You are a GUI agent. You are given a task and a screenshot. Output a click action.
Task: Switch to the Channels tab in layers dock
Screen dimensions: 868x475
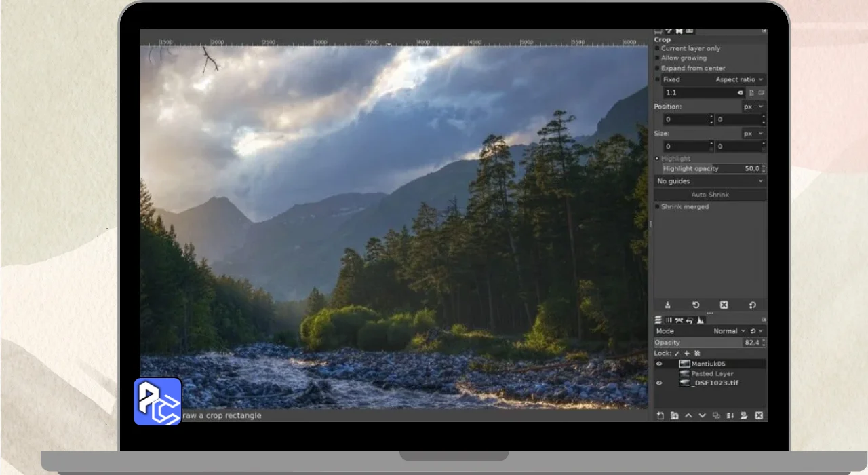tap(669, 320)
